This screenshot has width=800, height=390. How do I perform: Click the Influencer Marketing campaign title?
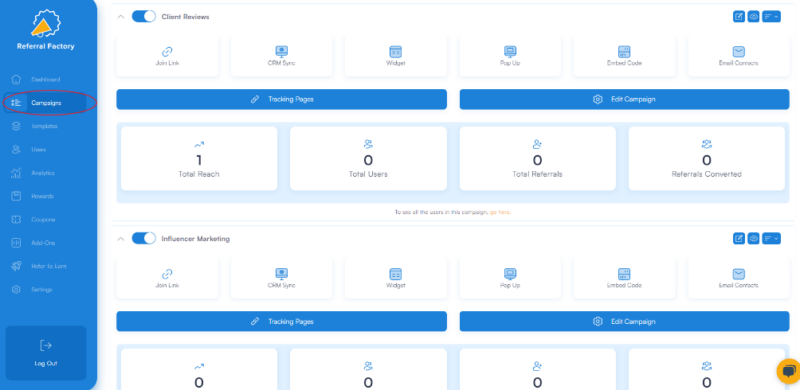[x=195, y=239]
